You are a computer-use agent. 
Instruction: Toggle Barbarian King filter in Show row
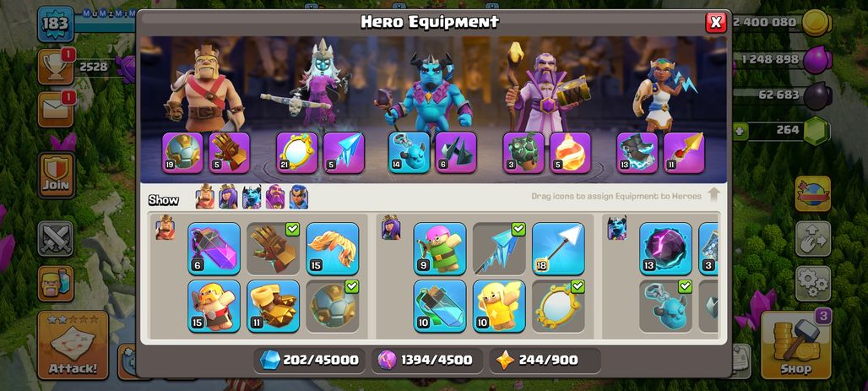[205, 197]
